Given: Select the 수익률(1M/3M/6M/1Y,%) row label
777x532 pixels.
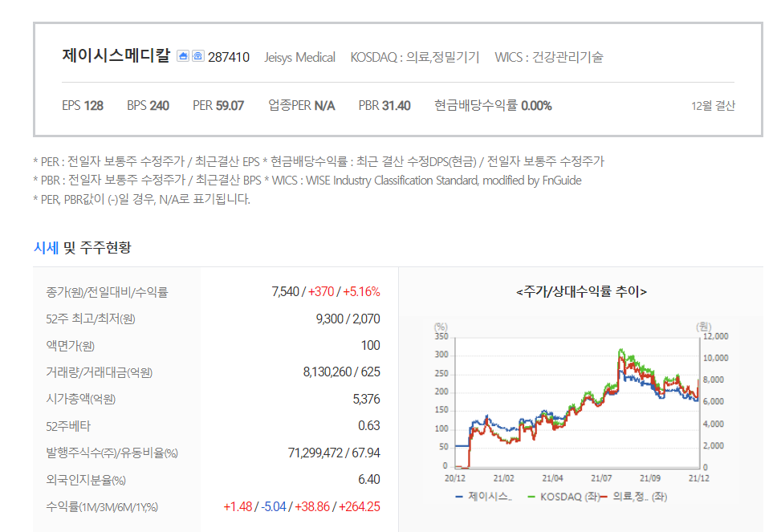Looking at the screenshot, I should click(102, 507).
